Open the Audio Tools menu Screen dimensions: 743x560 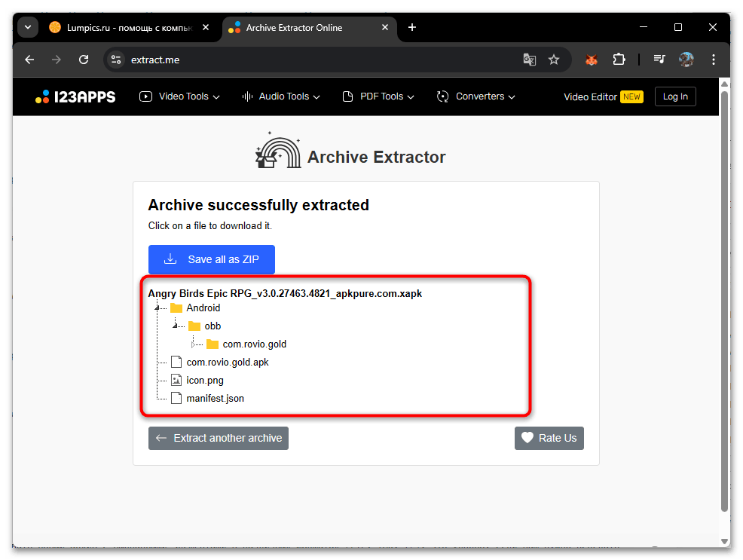tap(281, 96)
